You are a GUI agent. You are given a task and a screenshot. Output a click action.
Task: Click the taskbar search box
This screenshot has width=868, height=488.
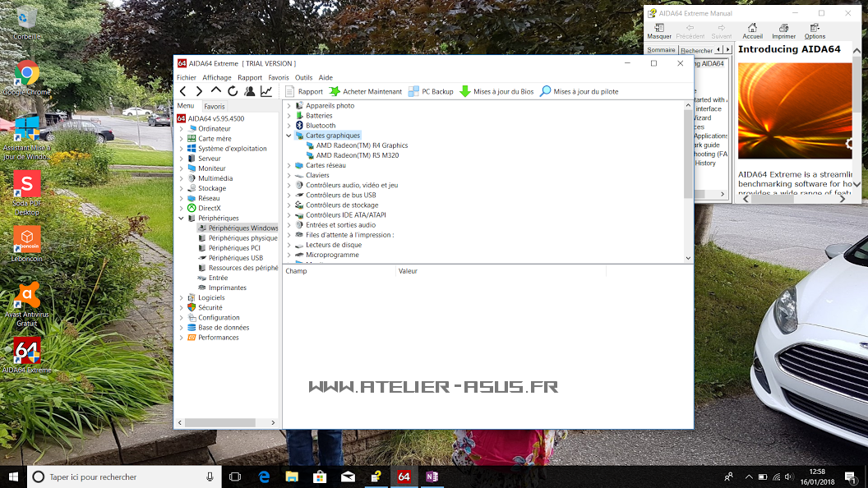coord(124,476)
